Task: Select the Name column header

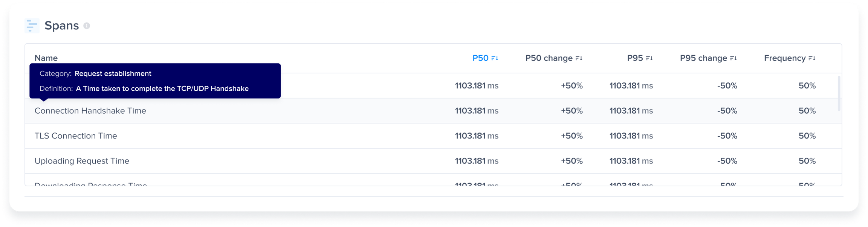Action: [x=46, y=58]
